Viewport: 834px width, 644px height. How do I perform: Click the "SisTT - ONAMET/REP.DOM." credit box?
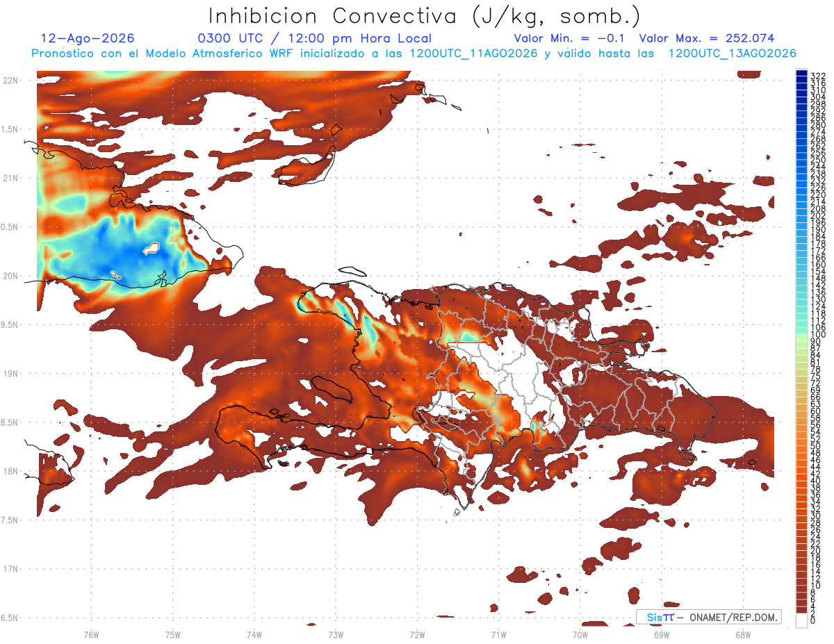(709, 617)
